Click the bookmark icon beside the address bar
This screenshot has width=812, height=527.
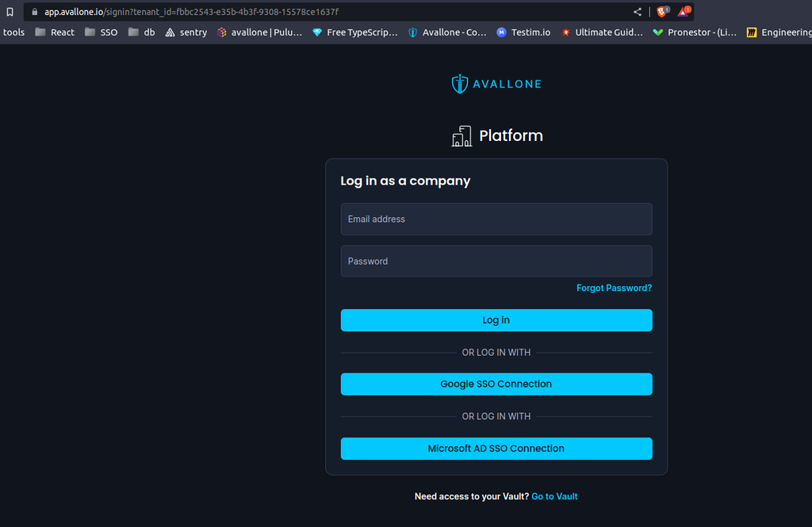click(10, 12)
